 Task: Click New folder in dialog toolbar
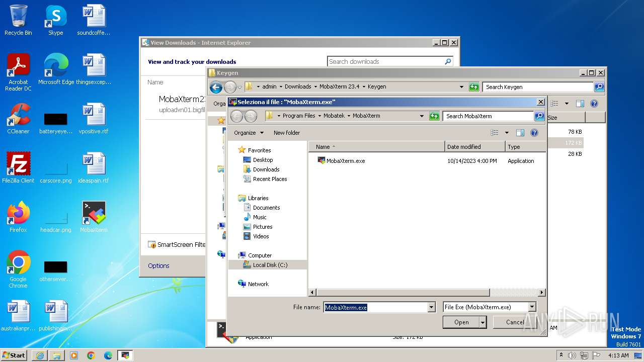[x=287, y=133]
